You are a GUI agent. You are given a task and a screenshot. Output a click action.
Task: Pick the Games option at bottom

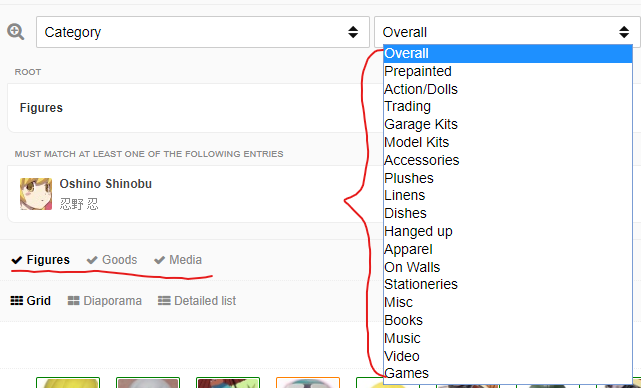coord(508,373)
